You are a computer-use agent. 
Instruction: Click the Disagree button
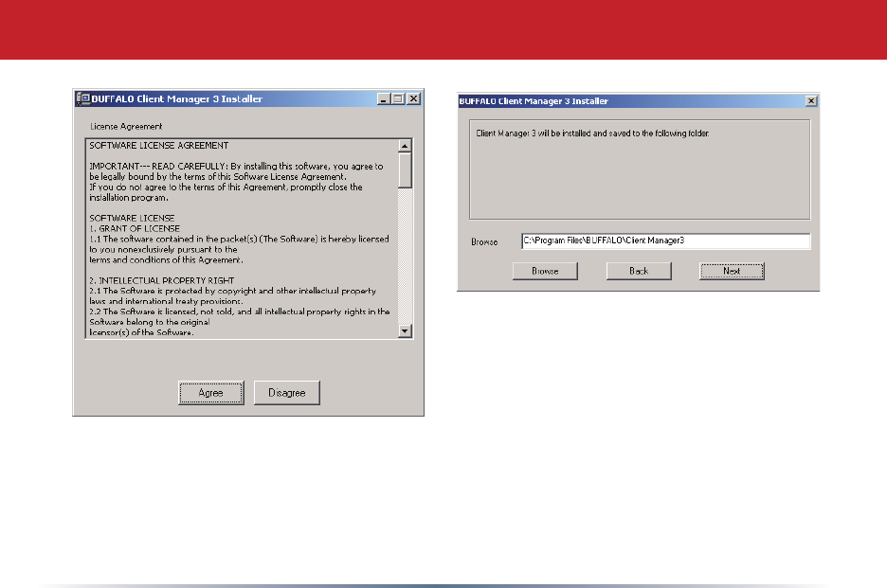[x=287, y=392]
